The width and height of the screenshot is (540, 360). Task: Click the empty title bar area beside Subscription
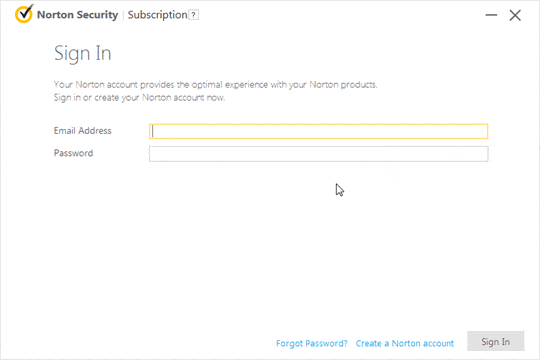341,15
